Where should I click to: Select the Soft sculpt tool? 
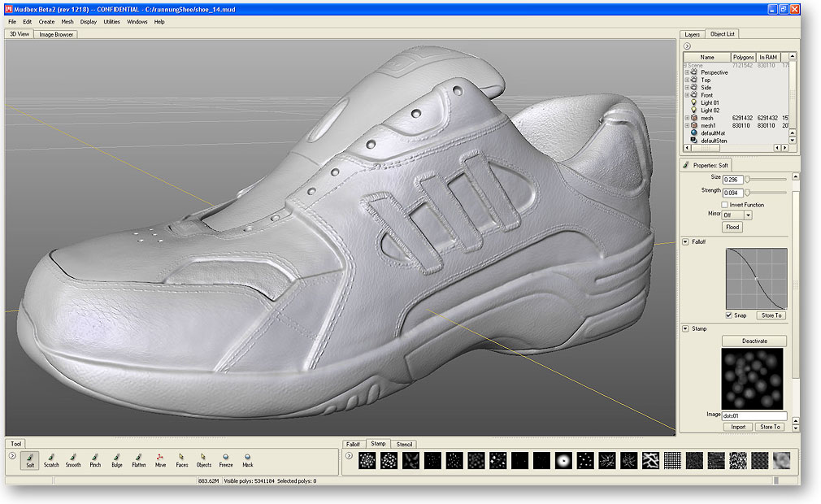tap(30, 461)
